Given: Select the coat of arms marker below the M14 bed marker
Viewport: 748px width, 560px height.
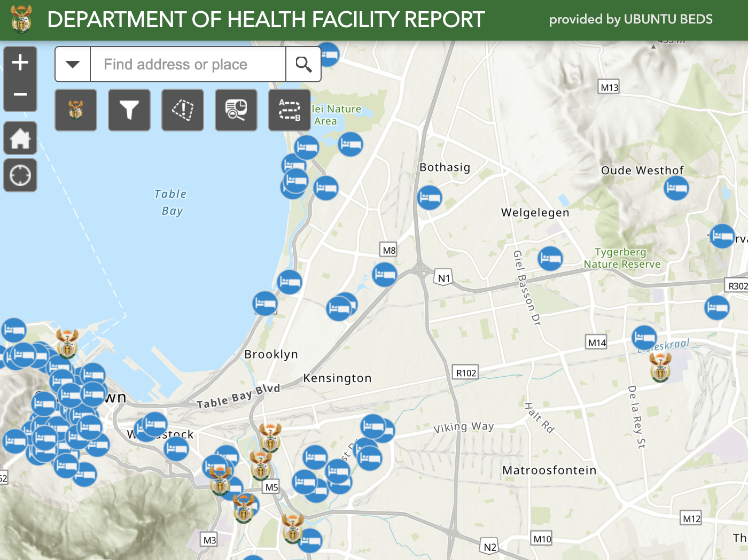Looking at the screenshot, I should [660, 367].
